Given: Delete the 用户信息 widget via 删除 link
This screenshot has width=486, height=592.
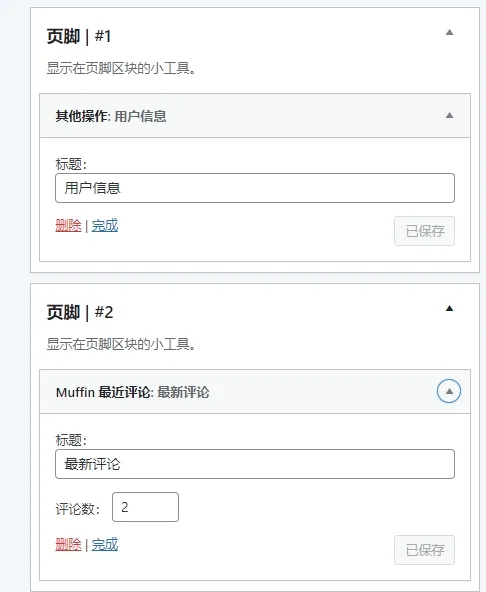Looking at the screenshot, I should coord(68,226).
